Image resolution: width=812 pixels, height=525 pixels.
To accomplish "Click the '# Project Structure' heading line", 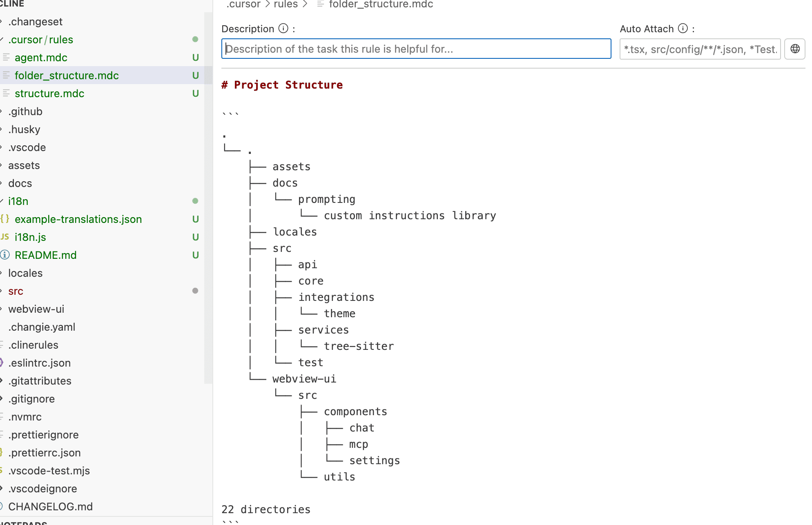I will 282,85.
